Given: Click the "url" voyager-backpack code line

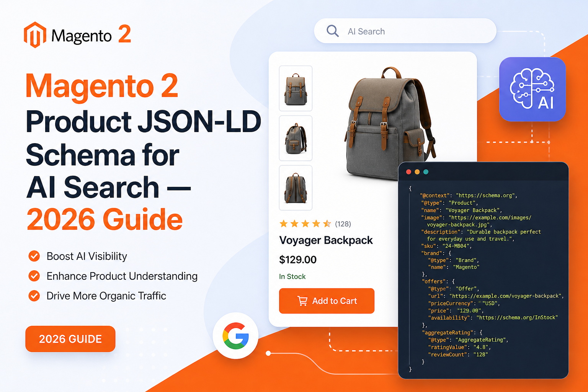Looking at the screenshot, I should coord(496,296).
